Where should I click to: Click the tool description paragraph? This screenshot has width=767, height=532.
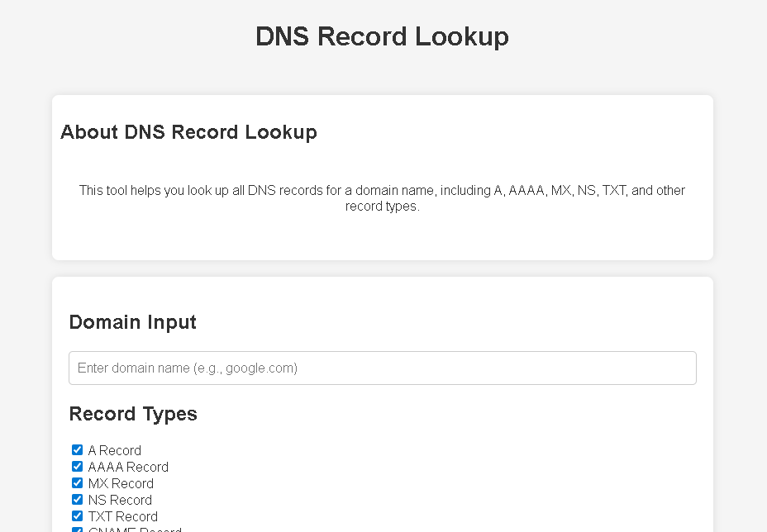(x=383, y=198)
